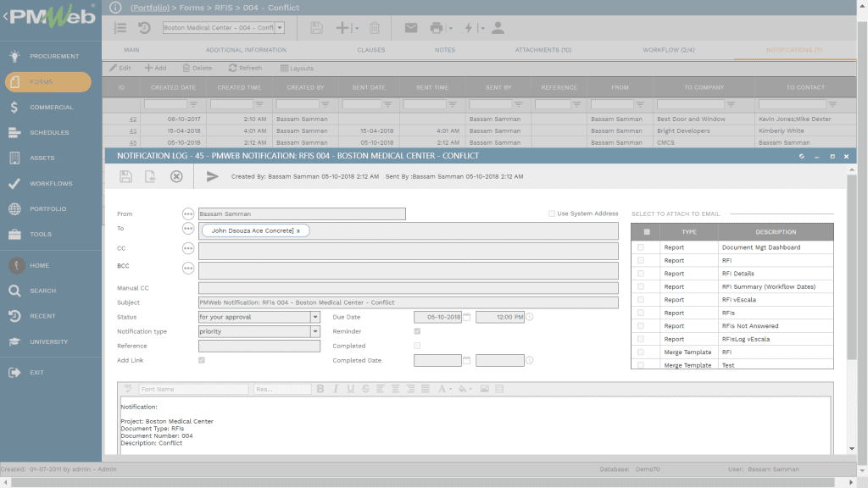The width and height of the screenshot is (868, 488).
Task: Open the Created Date column filter
Action: pos(193,104)
